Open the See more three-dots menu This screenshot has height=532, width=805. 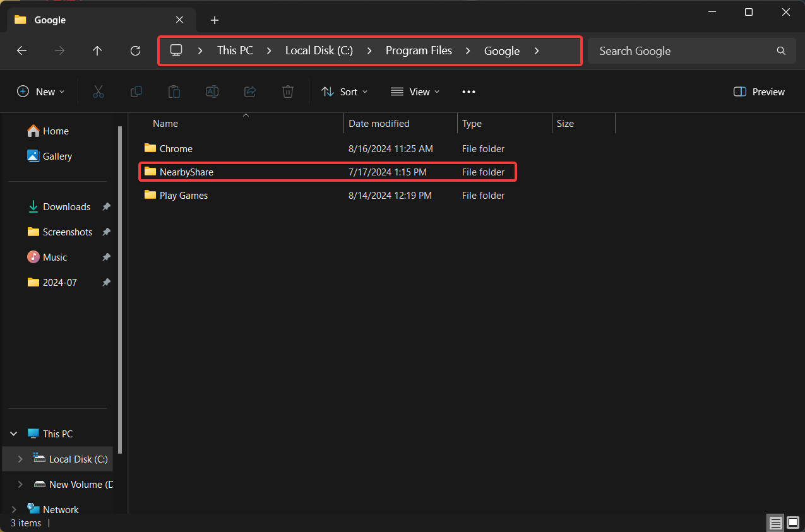(468, 92)
